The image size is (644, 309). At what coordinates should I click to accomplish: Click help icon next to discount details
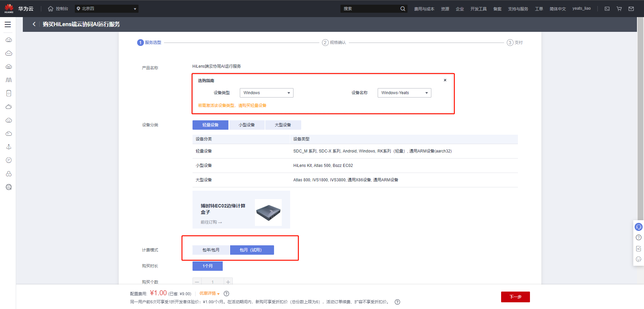(x=226, y=294)
